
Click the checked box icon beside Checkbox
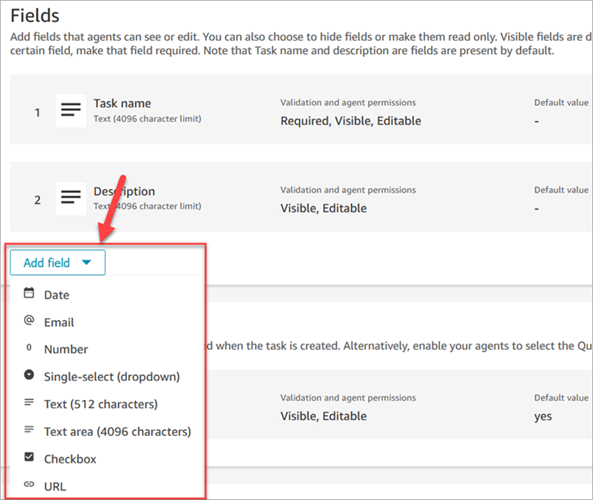(29, 457)
